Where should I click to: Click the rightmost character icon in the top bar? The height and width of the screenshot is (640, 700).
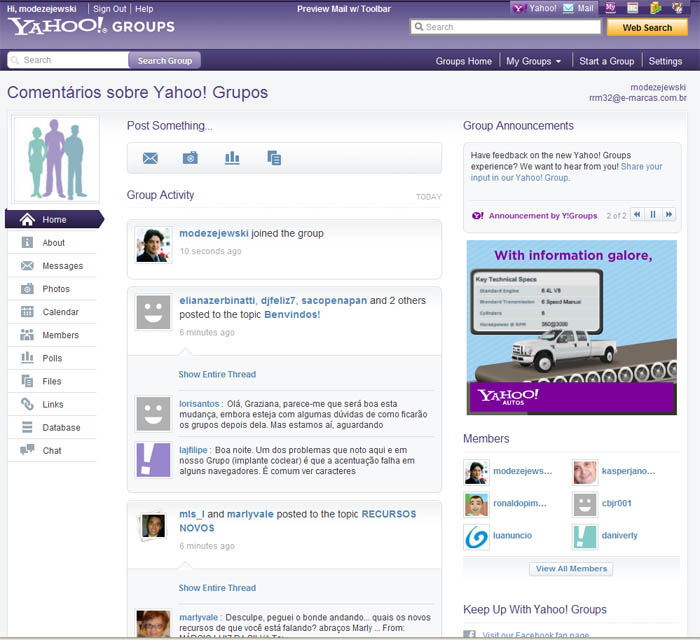point(677,8)
